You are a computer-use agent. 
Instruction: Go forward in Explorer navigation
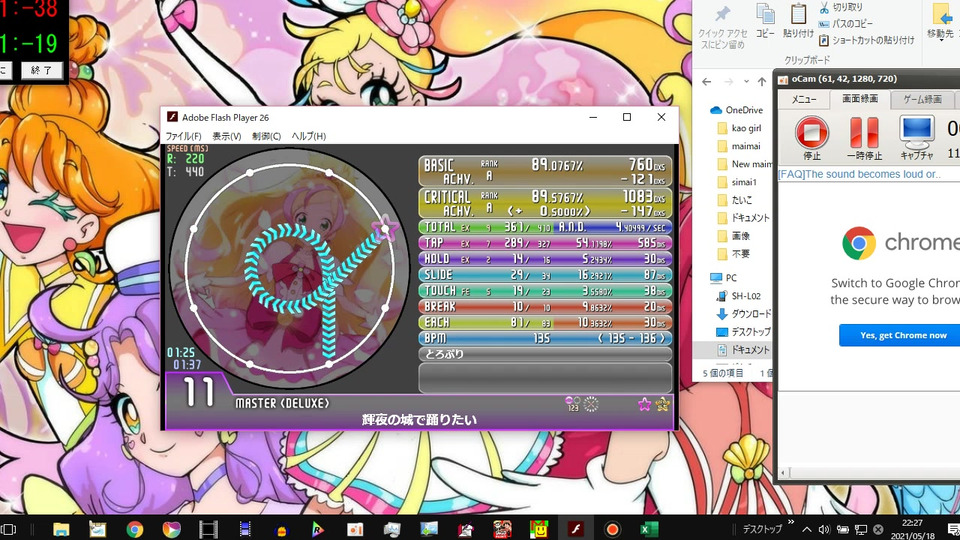click(x=729, y=81)
